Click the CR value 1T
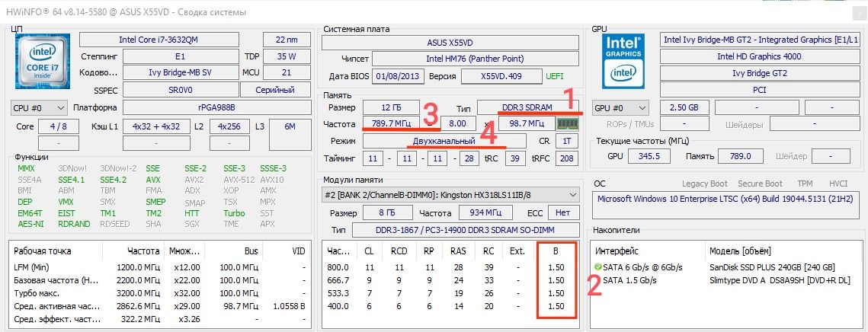Screen dimensions: 868x332 tap(567, 141)
